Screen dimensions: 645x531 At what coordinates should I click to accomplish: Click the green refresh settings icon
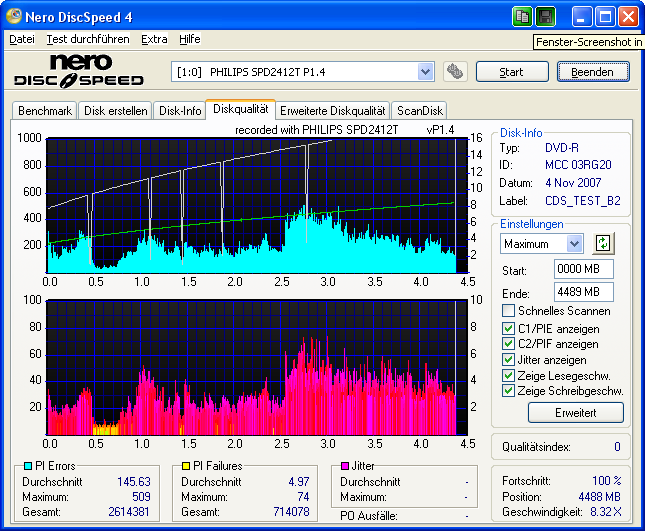pos(603,243)
